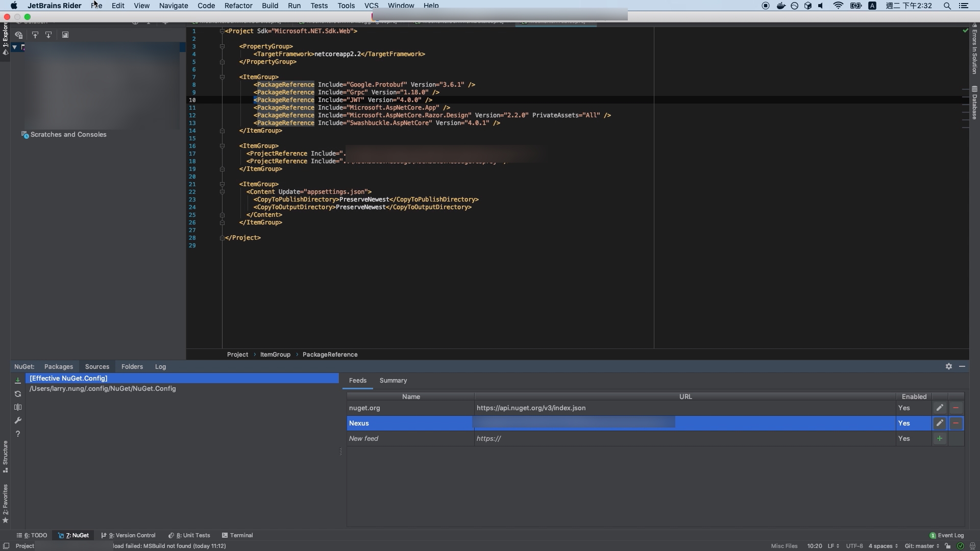Edit the Nexus feed with pencil icon
Image resolution: width=980 pixels, height=551 pixels.
click(940, 423)
